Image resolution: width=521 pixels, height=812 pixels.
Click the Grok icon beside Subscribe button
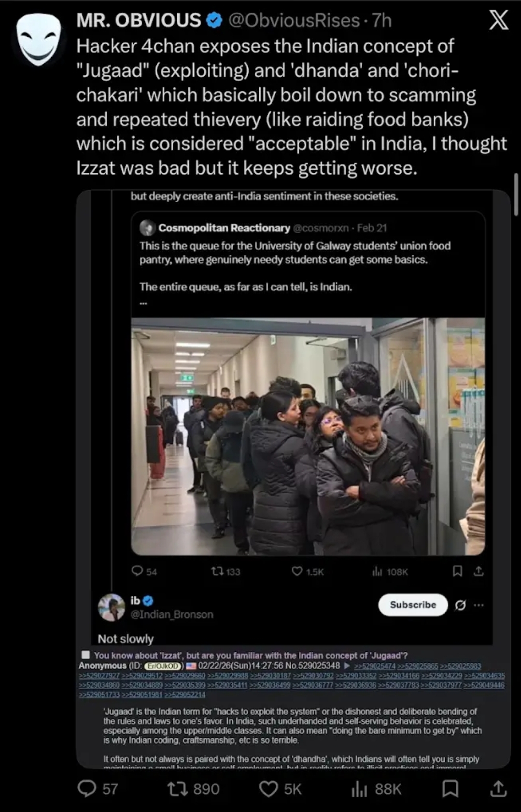tap(460, 605)
